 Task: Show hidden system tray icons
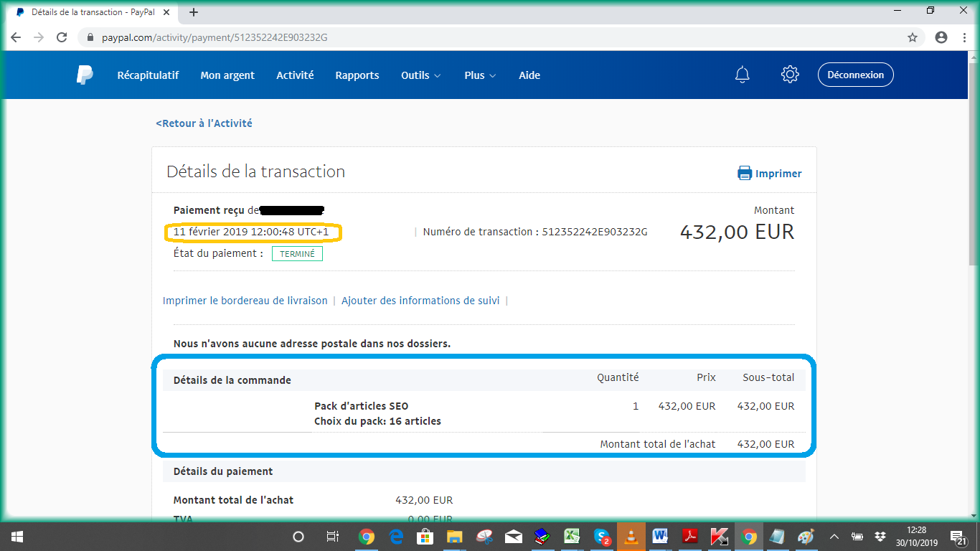tap(834, 537)
